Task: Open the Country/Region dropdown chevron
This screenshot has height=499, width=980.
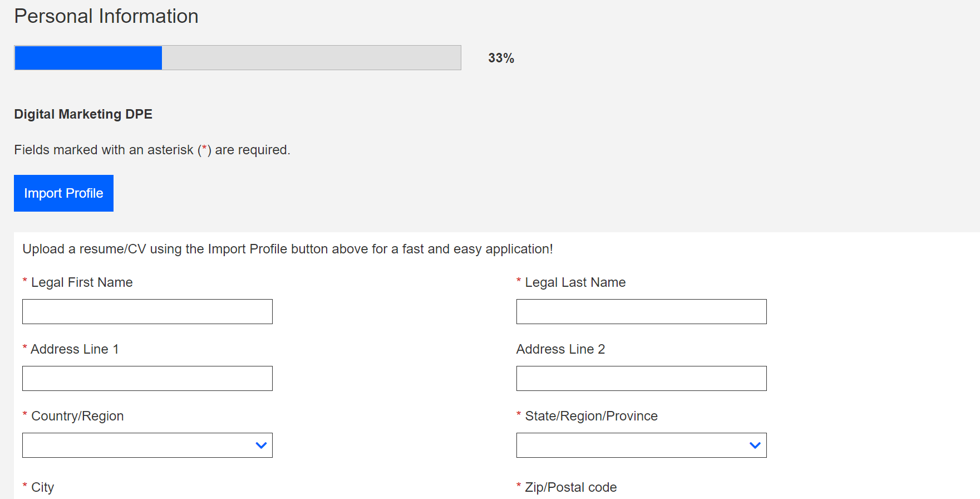Action: (261, 446)
